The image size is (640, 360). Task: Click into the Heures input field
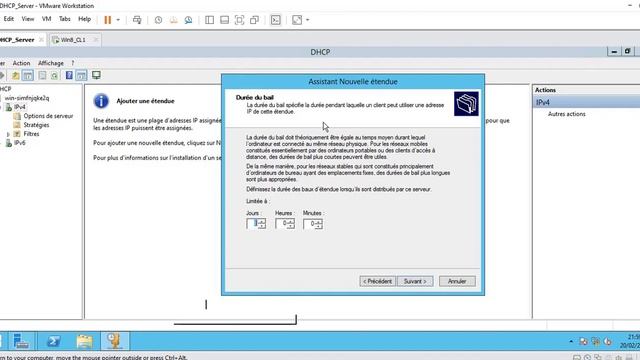point(281,223)
